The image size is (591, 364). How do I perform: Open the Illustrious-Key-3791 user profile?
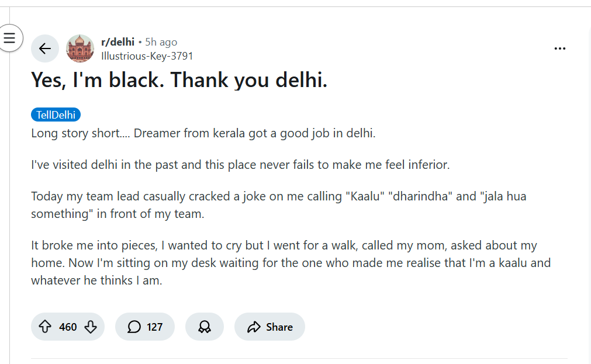(x=147, y=56)
